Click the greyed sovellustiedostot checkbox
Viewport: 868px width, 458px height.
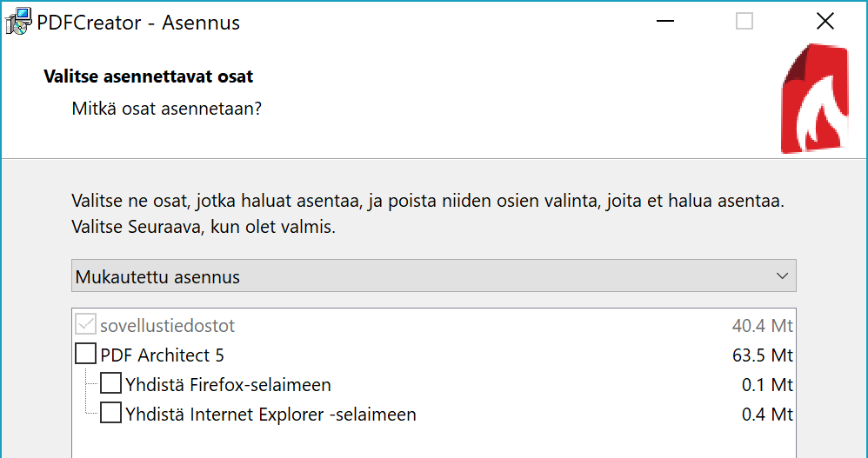coord(86,326)
